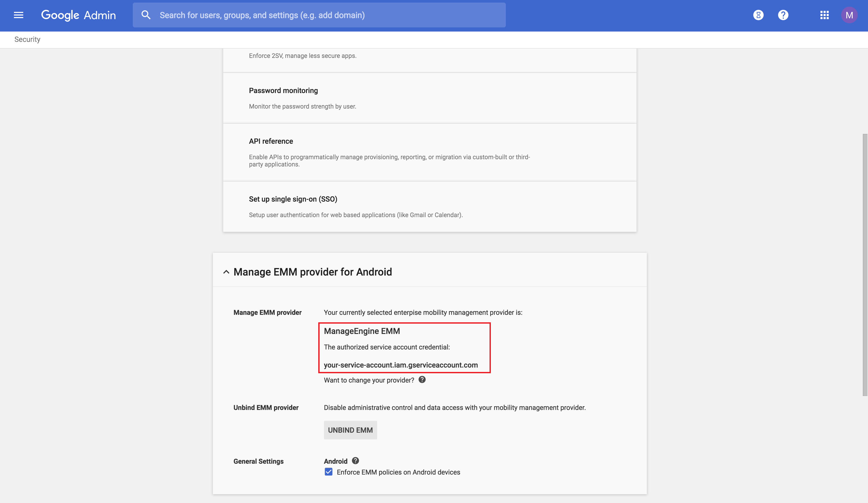Open the Google apps grid launcher

[x=825, y=15]
